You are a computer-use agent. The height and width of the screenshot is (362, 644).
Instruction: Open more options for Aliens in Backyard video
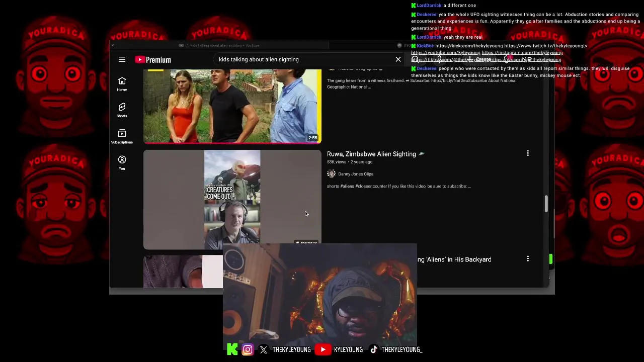[528, 259]
